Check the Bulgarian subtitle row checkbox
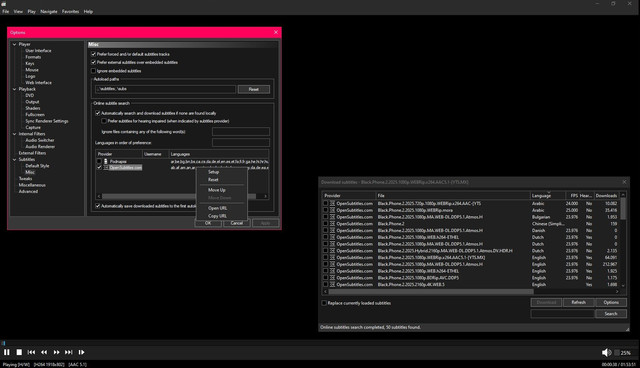Viewport: 640px width, 368px height. pos(325,217)
